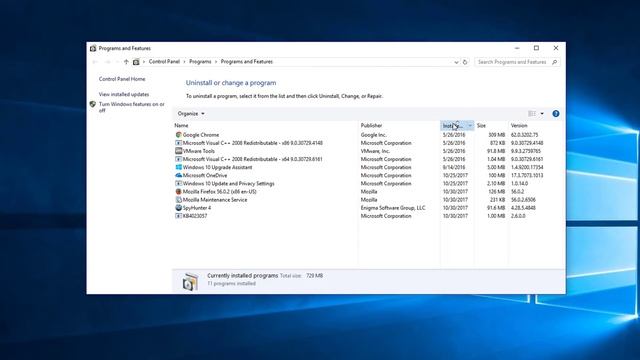Screen dimensions: 640x360
Task: Click the currently installed programs icon
Action: 190,281
